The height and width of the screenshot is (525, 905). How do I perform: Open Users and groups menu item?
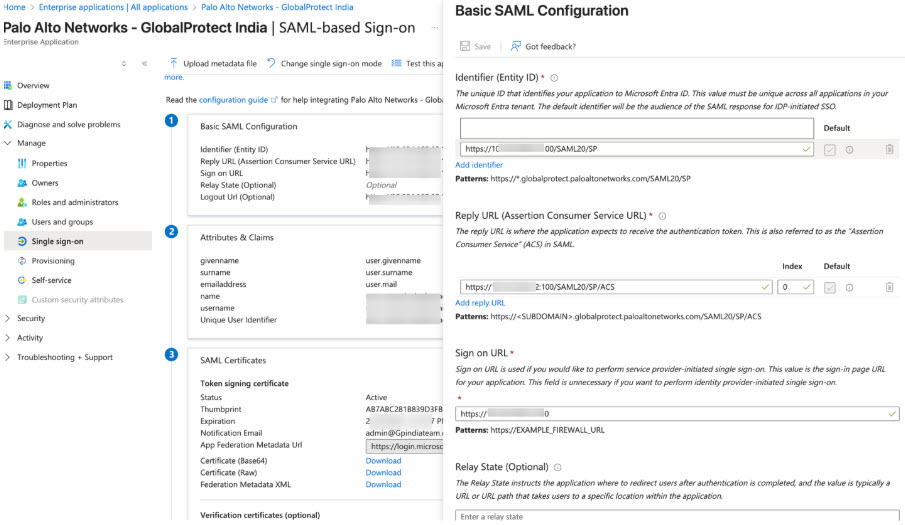62,222
